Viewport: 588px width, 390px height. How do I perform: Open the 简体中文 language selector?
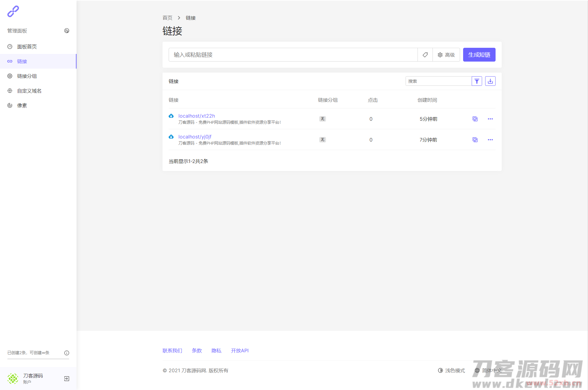tap(488, 370)
